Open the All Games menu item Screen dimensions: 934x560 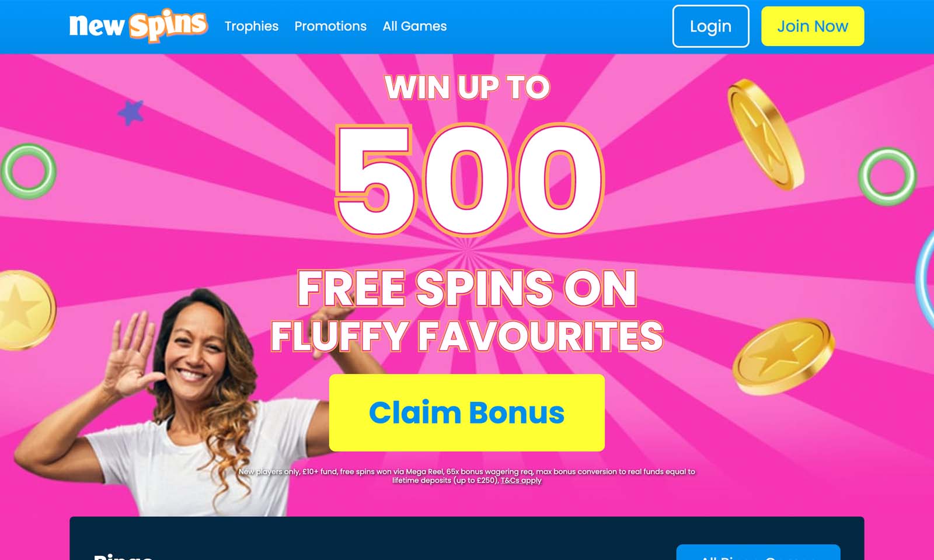coord(414,26)
